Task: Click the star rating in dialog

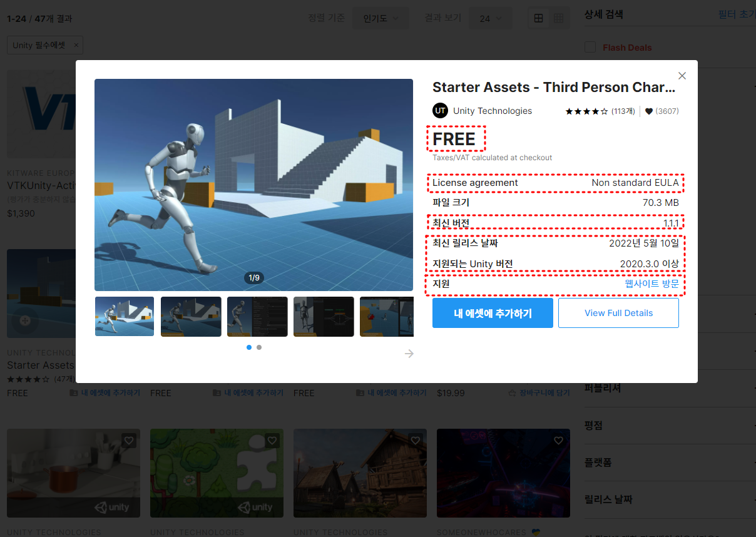Action: [586, 111]
